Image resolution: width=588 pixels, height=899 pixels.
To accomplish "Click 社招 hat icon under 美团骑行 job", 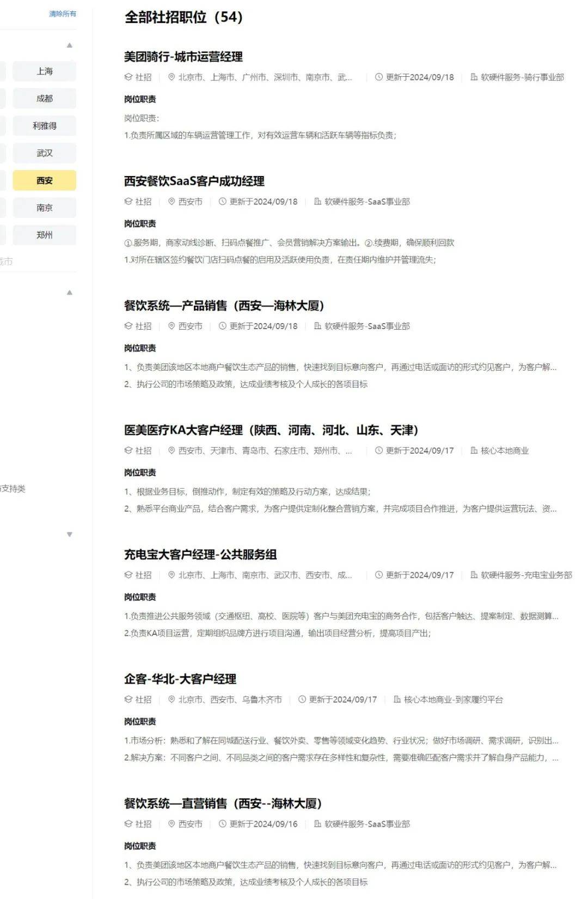I will (128, 77).
